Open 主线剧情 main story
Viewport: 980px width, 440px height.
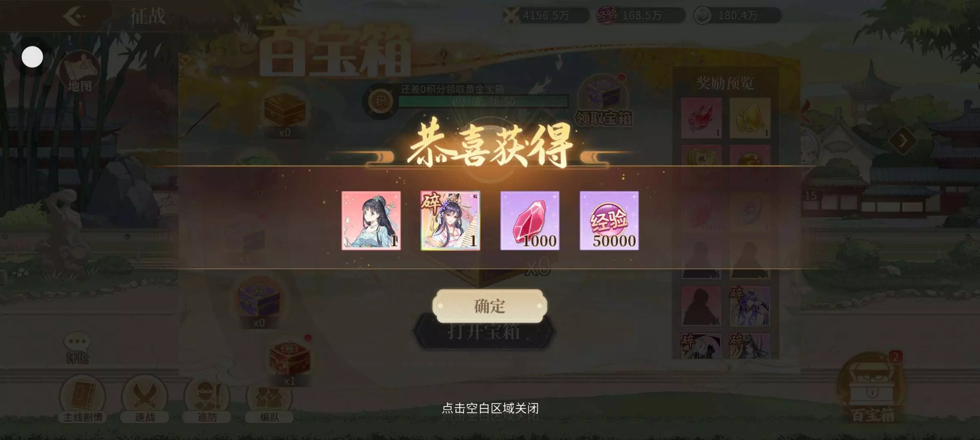tap(83, 400)
